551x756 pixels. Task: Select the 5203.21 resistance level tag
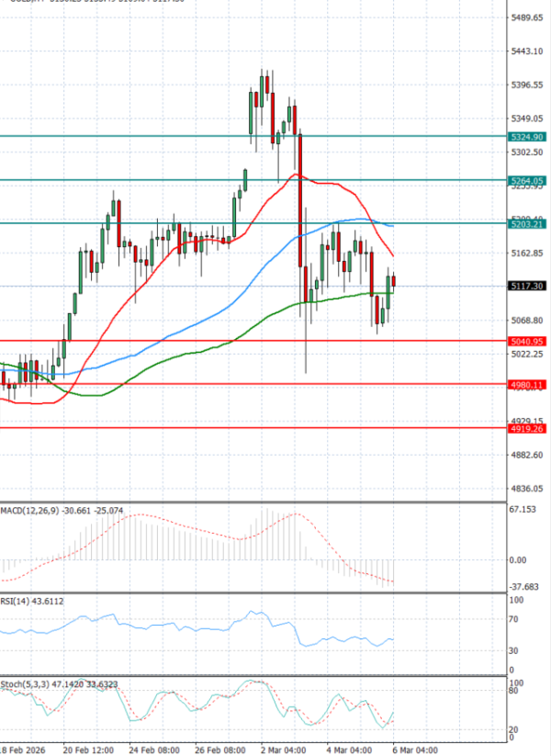coord(527,224)
